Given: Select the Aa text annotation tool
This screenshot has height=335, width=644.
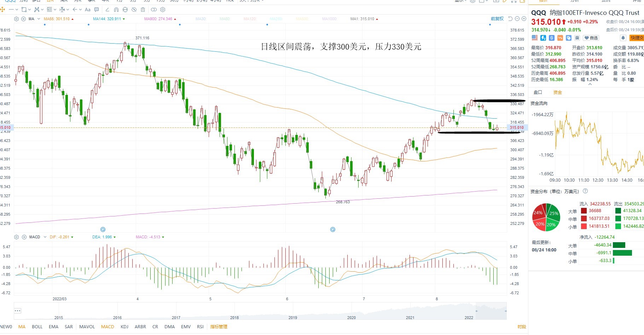Looking at the screenshot, I should (88, 10).
